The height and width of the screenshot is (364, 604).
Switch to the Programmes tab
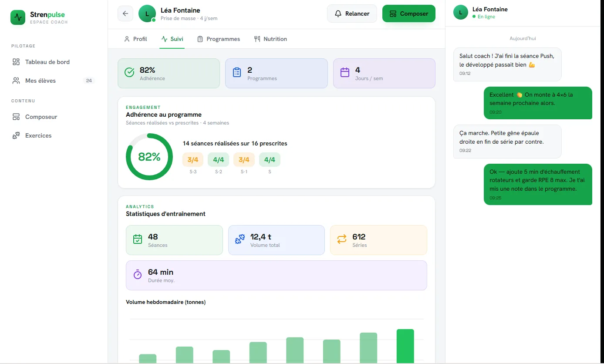pos(219,39)
